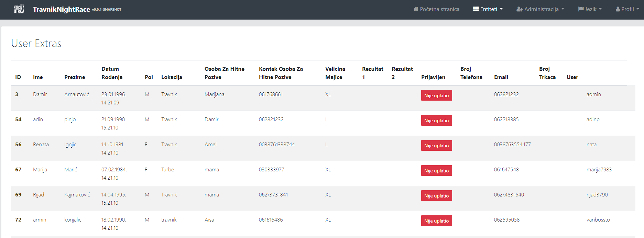The width and height of the screenshot is (644, 238).
Task: Sort by the ID column header
Action: coord(18,77)
